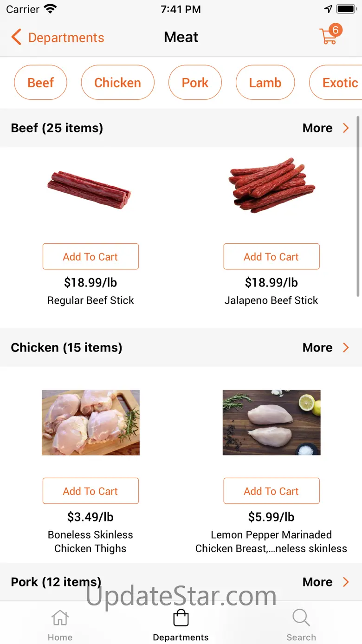
Task: Expand Pork section with More arrow
Action: click(x=345, y=582)
